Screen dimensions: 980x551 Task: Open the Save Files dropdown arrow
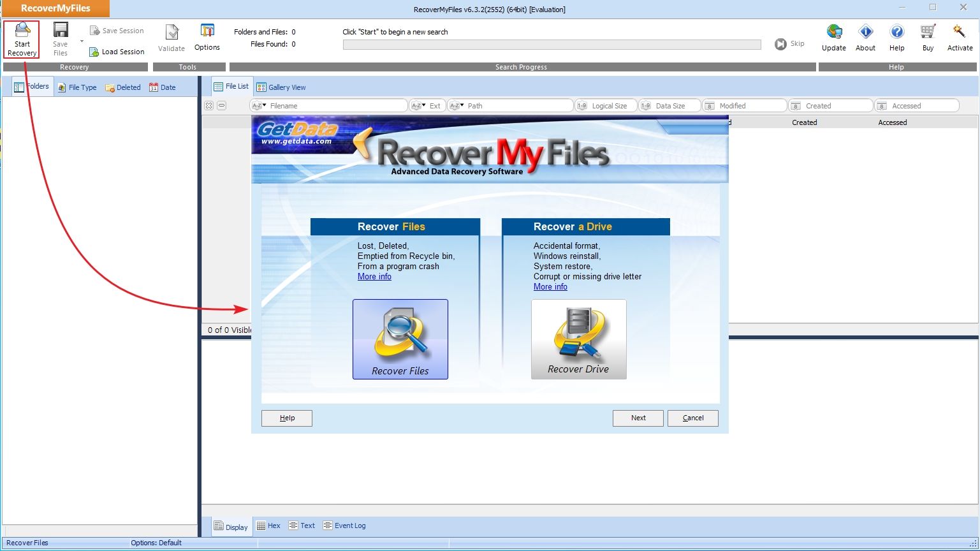(x=82, y=41)
